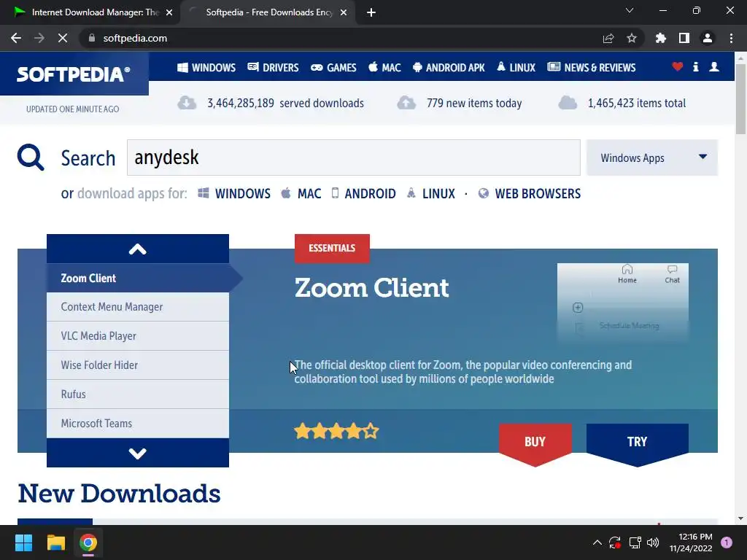Click the browser forward arrow

pos(39,38)
